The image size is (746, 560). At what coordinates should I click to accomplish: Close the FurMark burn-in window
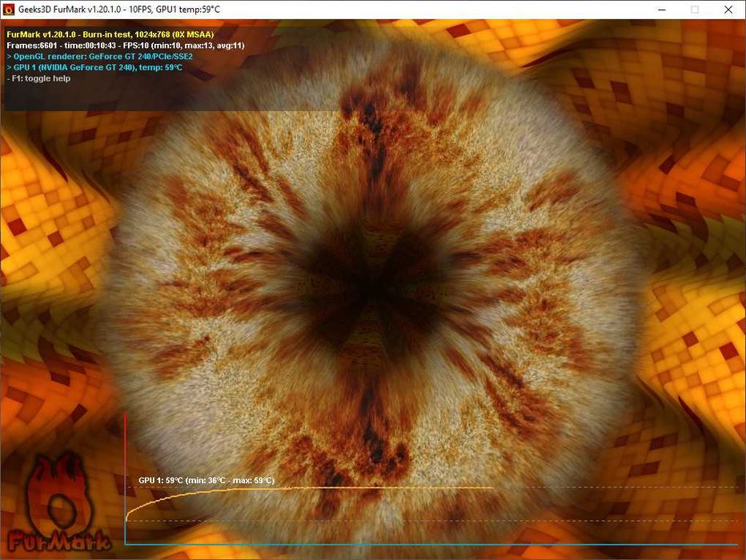[728, 10]
